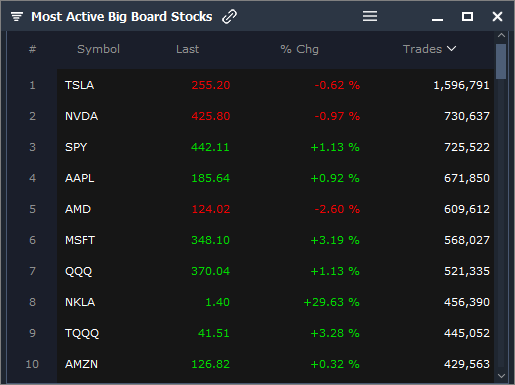Screen dimensions: 515x385
Task: Sort by the Last column header
Action: tap(187, 49)
